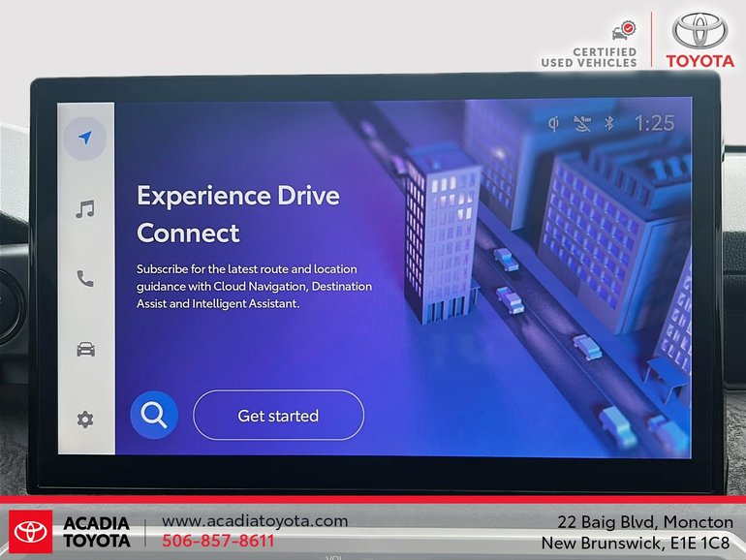Tap the 1:25 clock display
Image resolution: width=746 pixels, height=560 pixels.
pos(654,123)
